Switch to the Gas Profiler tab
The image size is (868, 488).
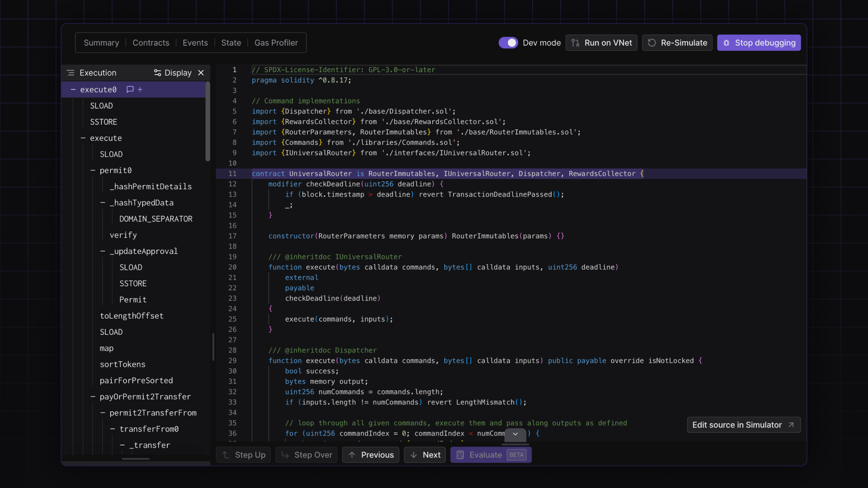276,43
